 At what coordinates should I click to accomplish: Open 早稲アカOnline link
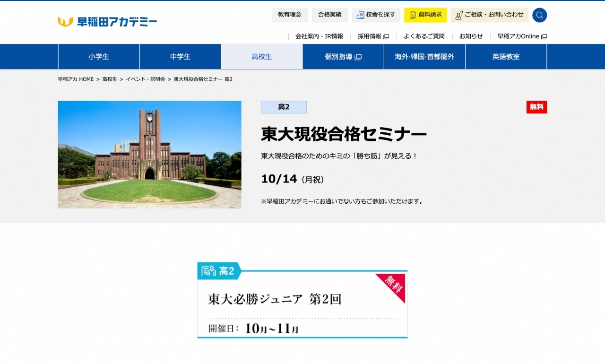coord(522,36)
